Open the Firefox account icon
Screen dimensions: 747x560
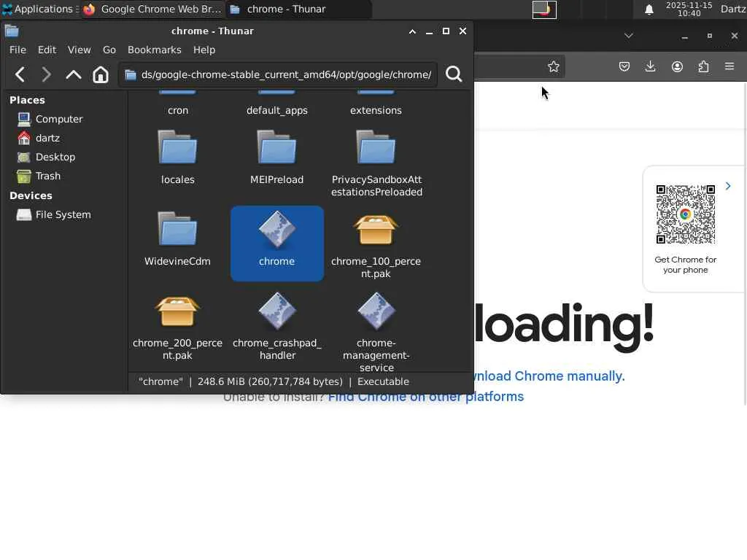click(677, 66)
